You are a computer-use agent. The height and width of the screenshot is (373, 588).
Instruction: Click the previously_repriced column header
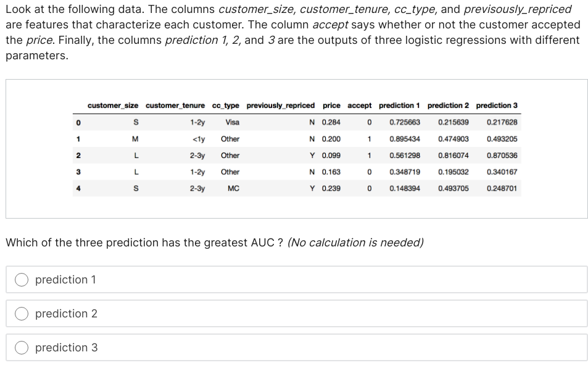click(280, 106)
